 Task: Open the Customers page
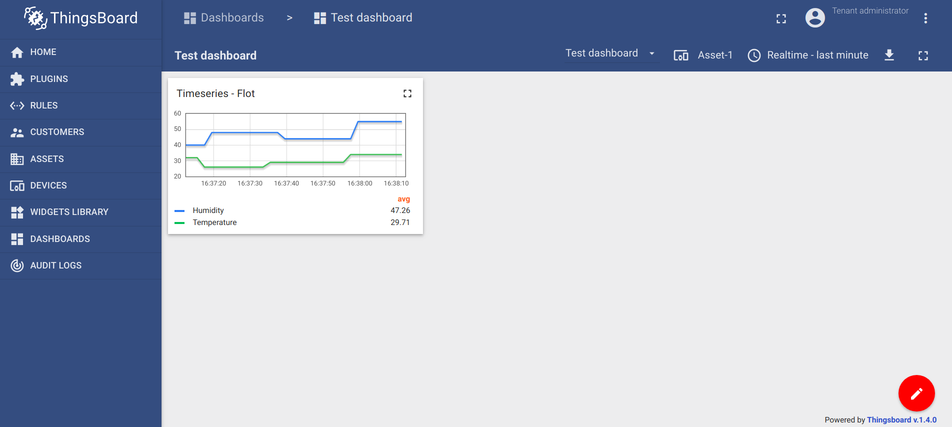[x=81, y=132]
